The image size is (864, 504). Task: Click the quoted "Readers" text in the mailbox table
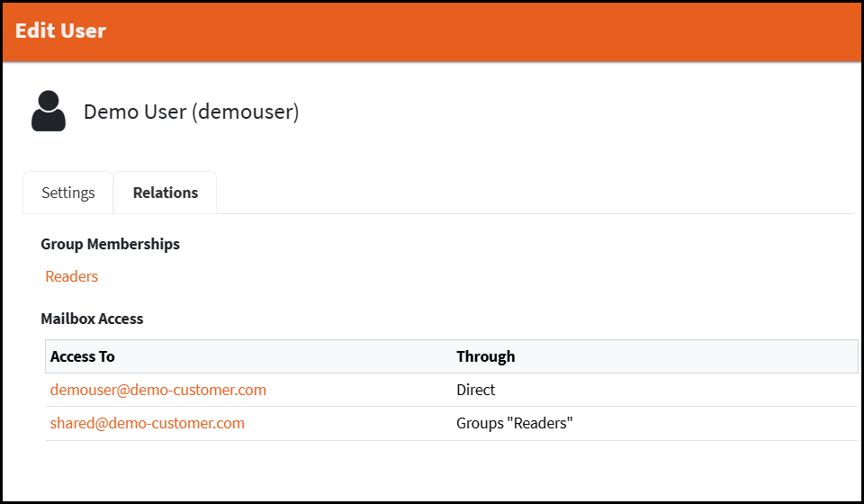tap(542, 423)
